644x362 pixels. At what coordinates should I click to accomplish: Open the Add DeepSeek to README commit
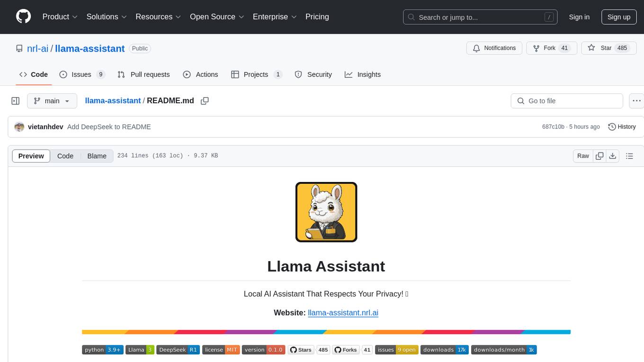(x=109, y=127)
